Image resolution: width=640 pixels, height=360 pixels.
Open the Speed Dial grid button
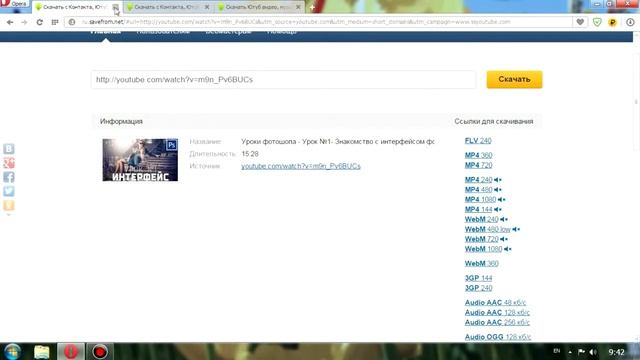[55, 22]
